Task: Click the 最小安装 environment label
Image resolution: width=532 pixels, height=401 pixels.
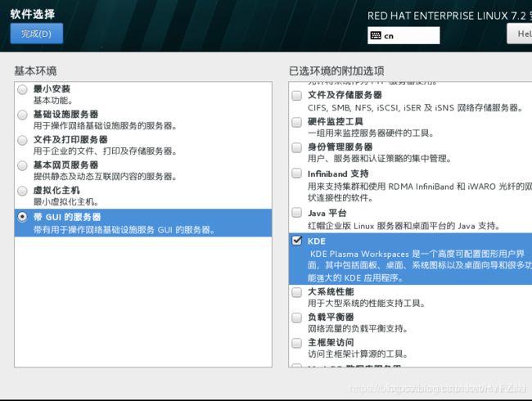Action: [52, 89]
